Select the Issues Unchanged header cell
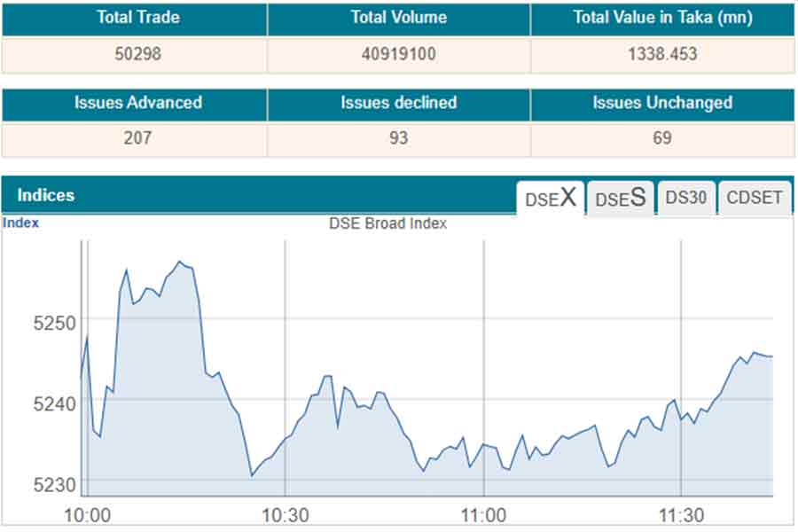Viewport: 798px width, 532px height. [x=661, y=103]
